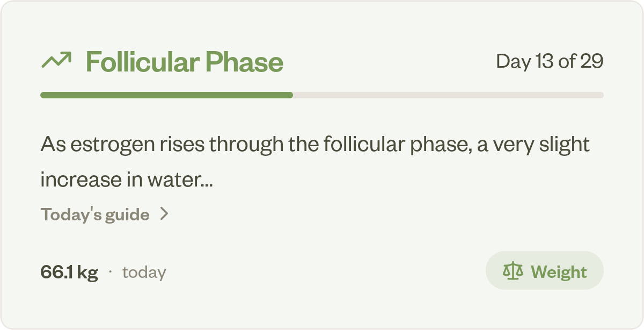Tap the balance scale symbol for weight tracking
The height and width of the screenshot is (330, 644).
(x=513, y=270)
